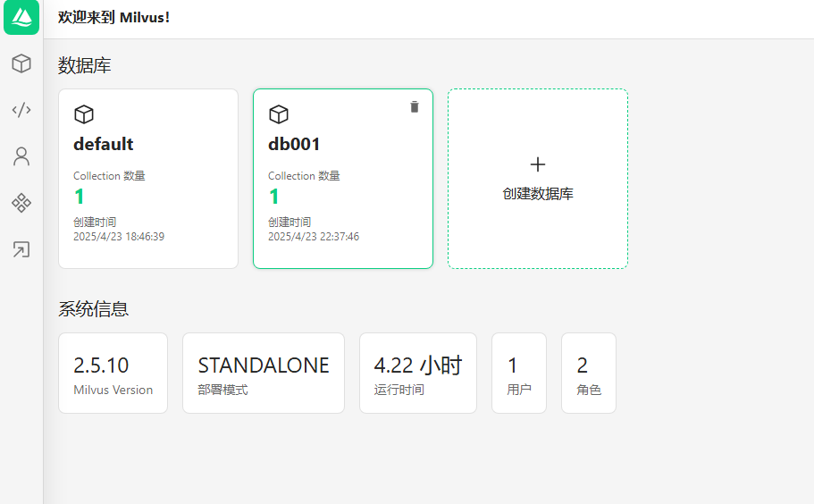Click 创建时间 label on db001 card
The height and width of the screenshot is (504, 814).
click(x=290, y=223)
